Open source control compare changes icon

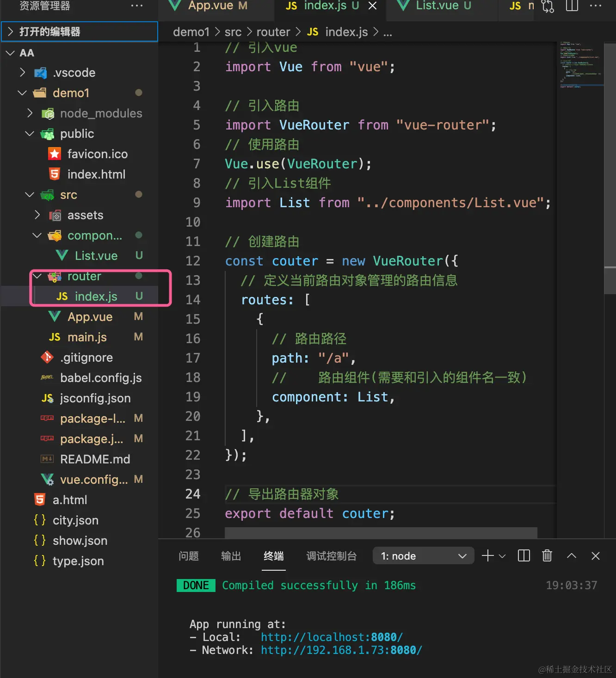[548, 6]
